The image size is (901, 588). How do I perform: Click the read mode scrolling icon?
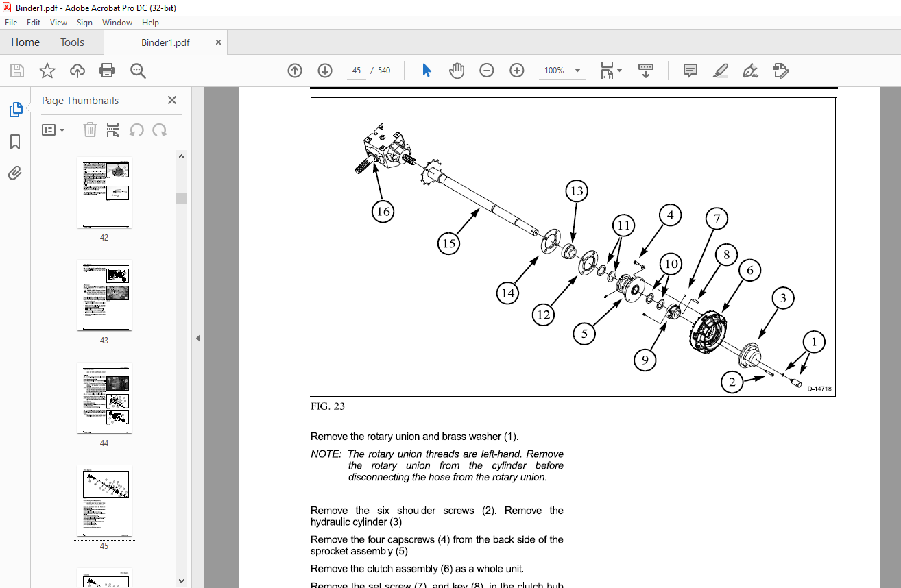tap(646, 71)
